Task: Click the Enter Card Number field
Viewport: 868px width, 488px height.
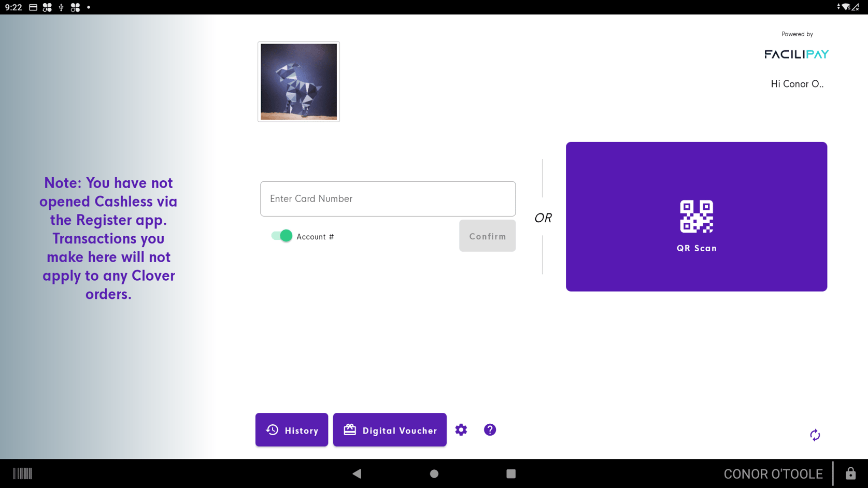Action: tap(387, 198)
